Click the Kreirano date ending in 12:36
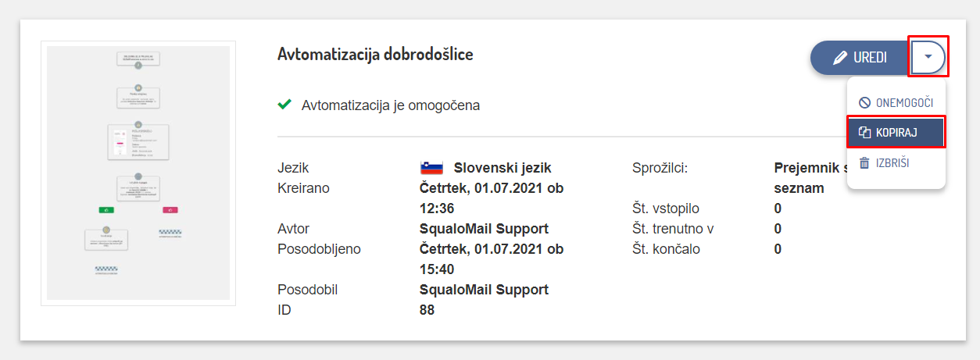Viewport: 980px width, 360px height. point(492,198)
